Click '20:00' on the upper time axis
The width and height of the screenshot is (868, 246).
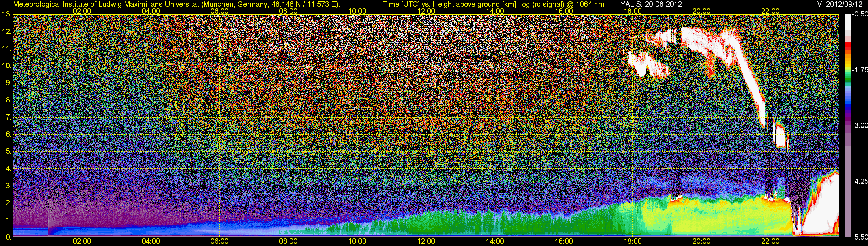(702, 11)
